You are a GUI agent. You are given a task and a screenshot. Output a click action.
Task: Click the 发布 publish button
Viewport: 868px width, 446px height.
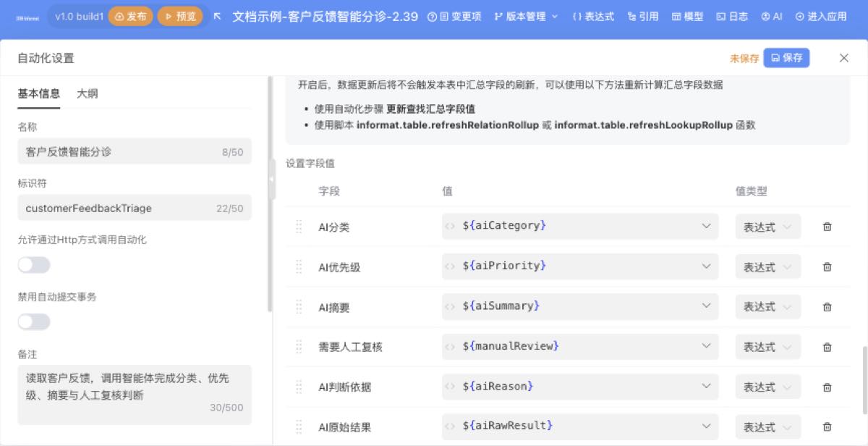click(131, 16)
